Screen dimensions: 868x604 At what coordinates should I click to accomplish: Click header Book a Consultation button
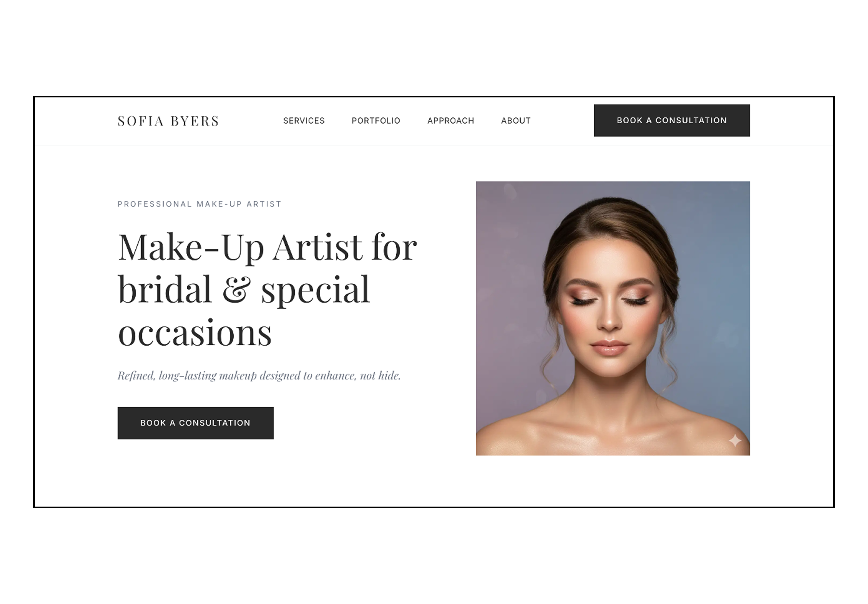click(672, 121)
